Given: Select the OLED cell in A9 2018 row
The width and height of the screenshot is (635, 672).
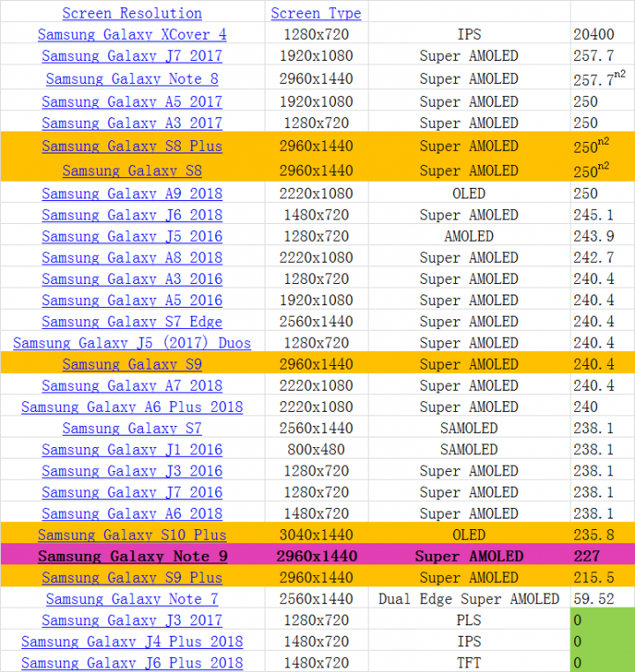Looking at the screenshot, I should point(469,194).
